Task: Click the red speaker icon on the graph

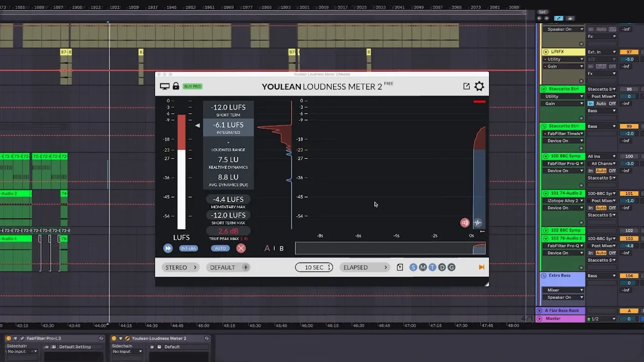Action: [x=465, y=223]
